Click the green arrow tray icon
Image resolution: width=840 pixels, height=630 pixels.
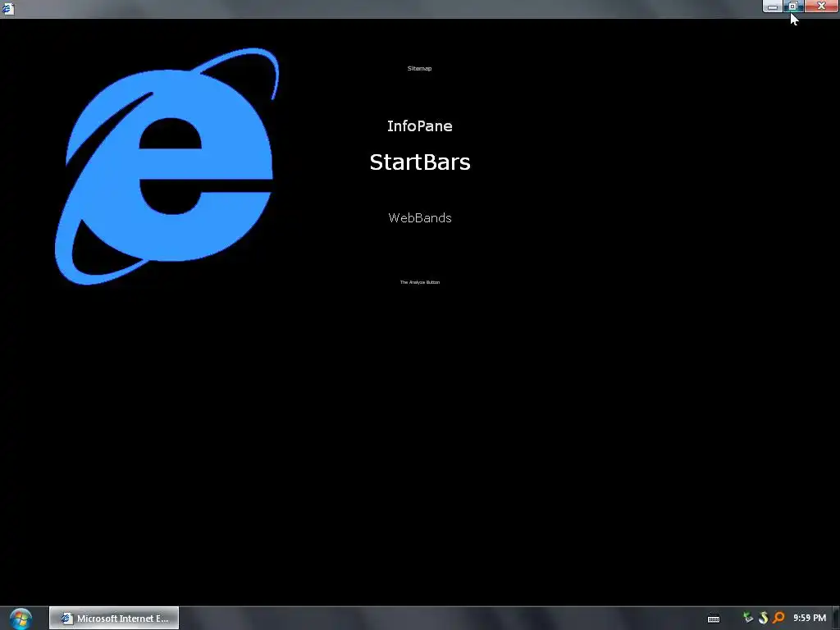point(748,618)
